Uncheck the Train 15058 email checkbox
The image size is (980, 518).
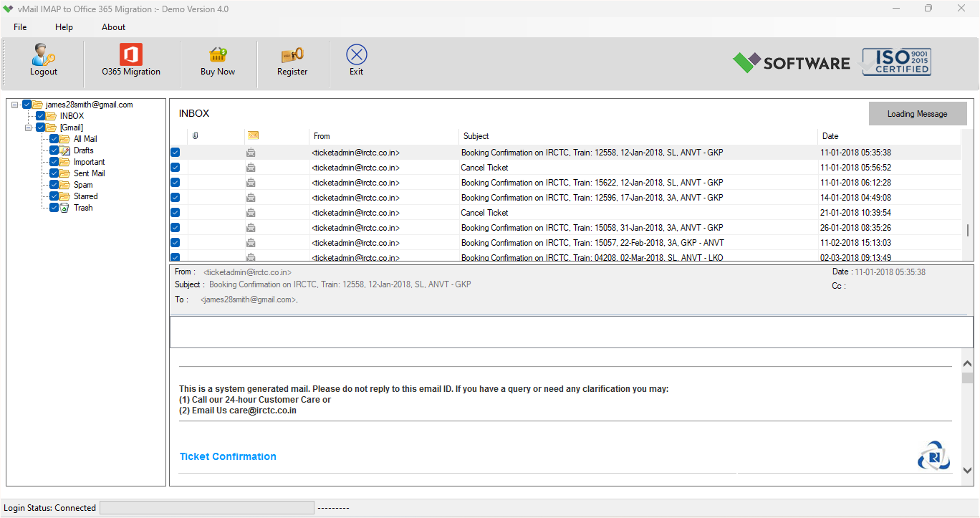coord(176,228)
